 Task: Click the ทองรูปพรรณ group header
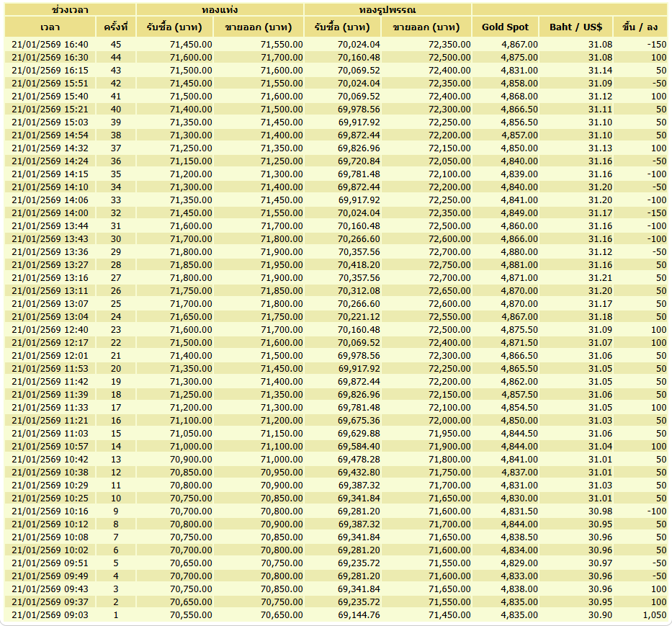click(387, 9)
